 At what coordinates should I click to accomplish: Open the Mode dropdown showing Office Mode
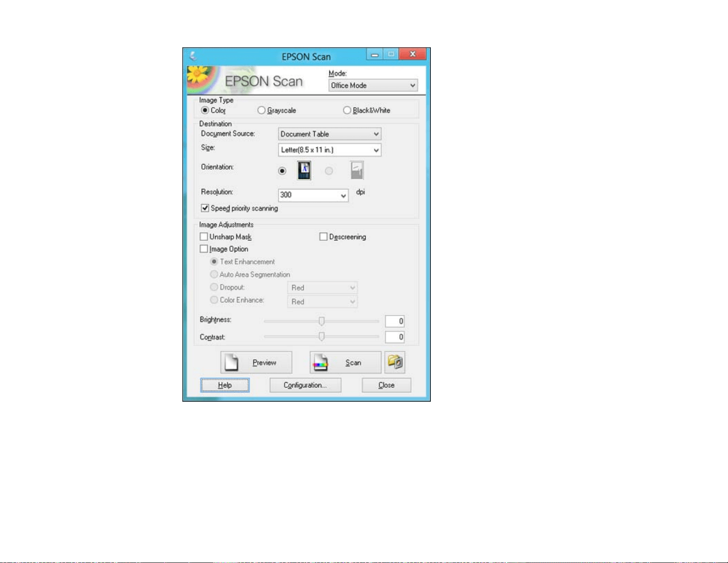[x=373, y=85]
